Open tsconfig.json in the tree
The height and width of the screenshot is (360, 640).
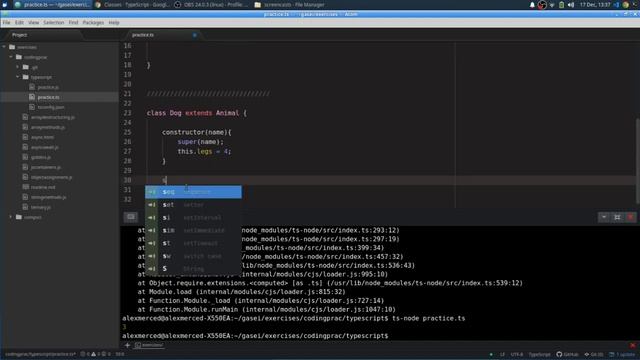(x=51, y=107)
